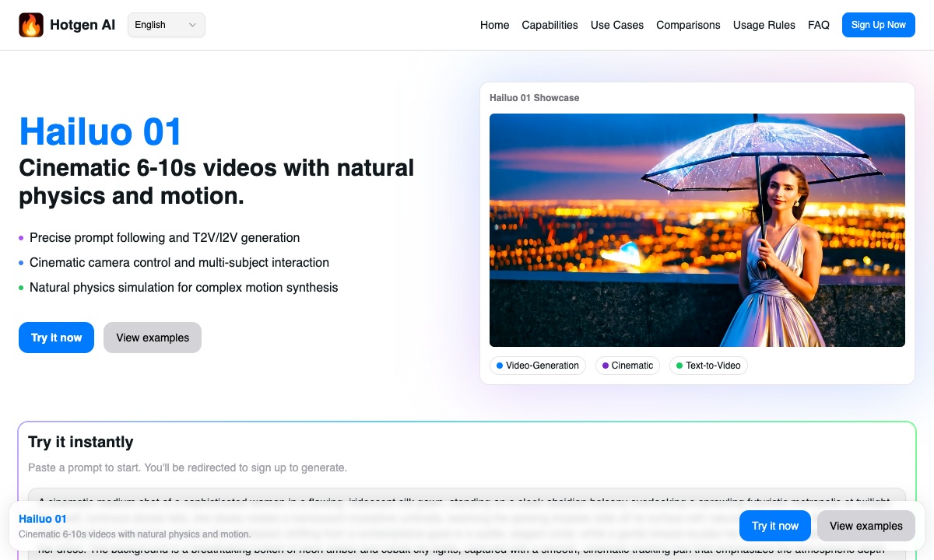This screenshot has height=560, width=934.
Task: Jump to the FAQ section
Action: pyautogui.click(x=818, y=25)
